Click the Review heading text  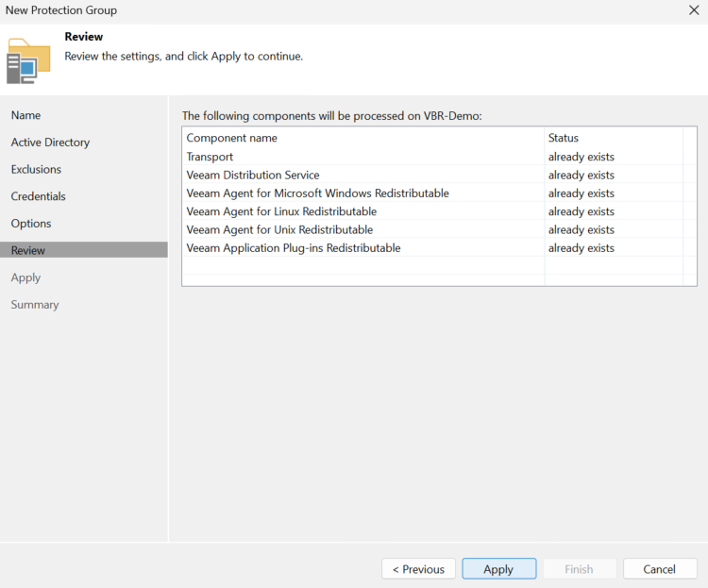click(83, 37)
